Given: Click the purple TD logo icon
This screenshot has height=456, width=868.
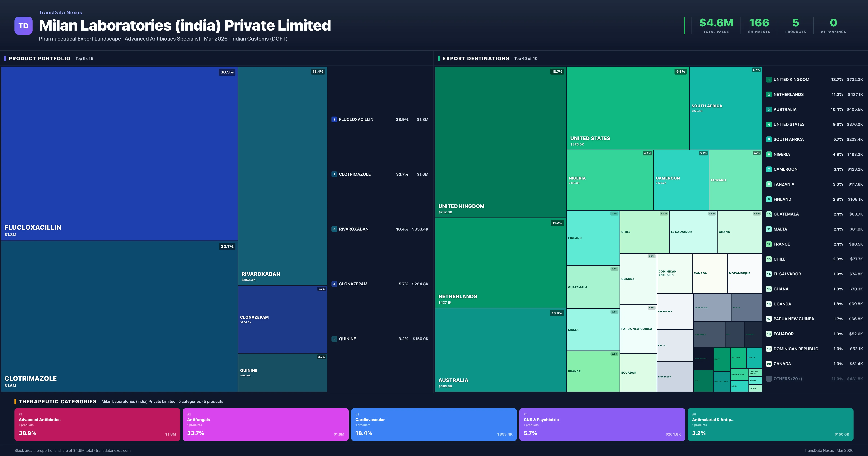Looking at the screenshot, I should point(23,26).
